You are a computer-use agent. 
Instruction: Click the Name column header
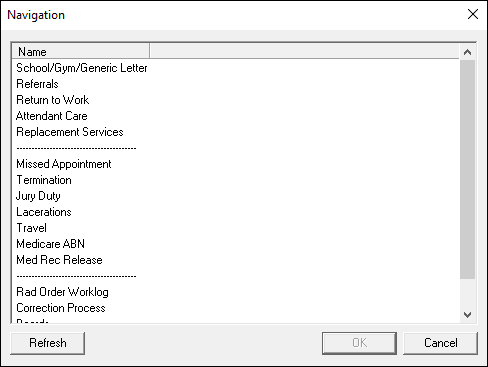coord(81,52)
